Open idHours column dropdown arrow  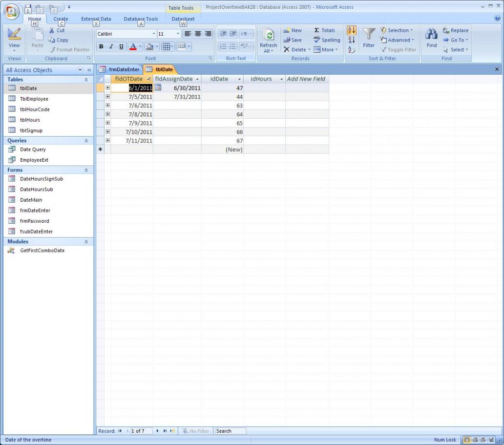(281, 79)
